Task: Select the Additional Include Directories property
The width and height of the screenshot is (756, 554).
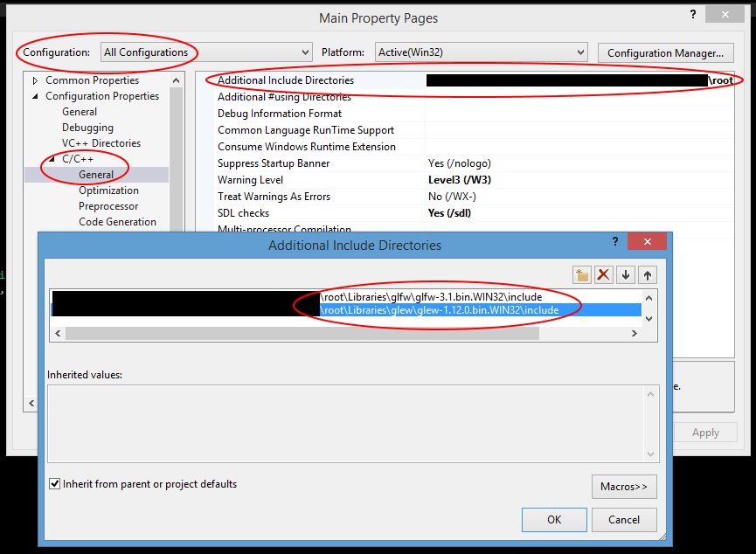Action: click(x=286, y=80)
